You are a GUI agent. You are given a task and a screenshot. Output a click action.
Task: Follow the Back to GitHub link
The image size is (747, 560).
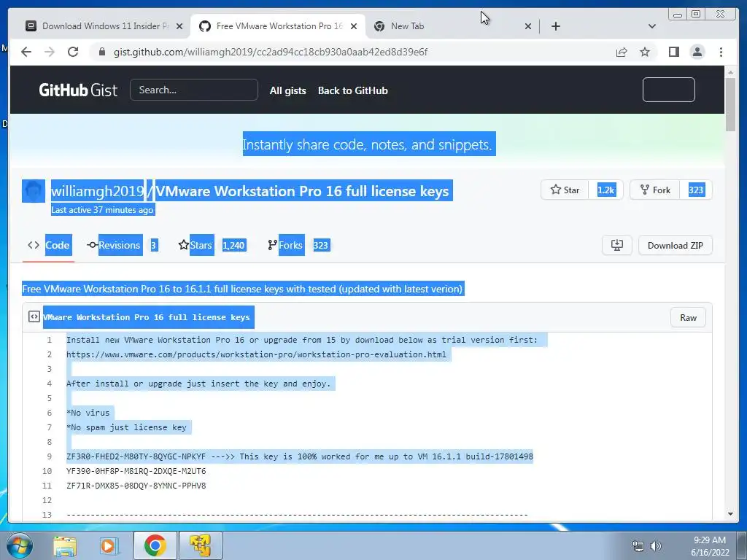click(x=352, y=90)
